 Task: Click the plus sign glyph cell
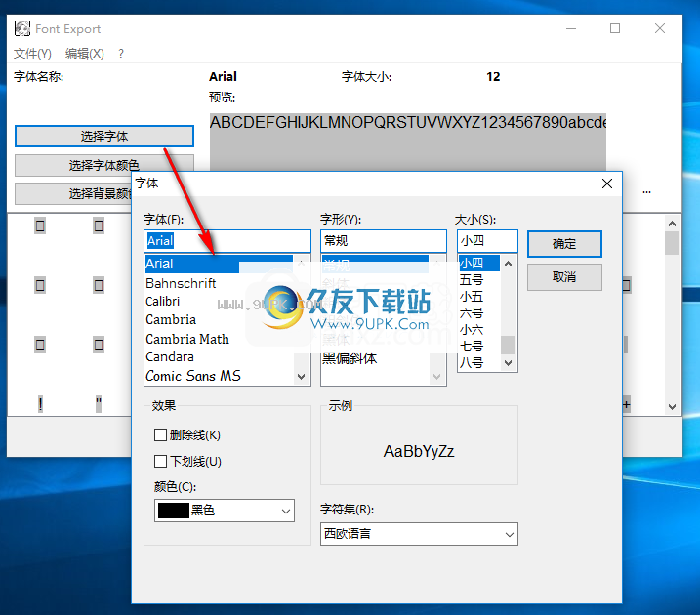point(627,405)
